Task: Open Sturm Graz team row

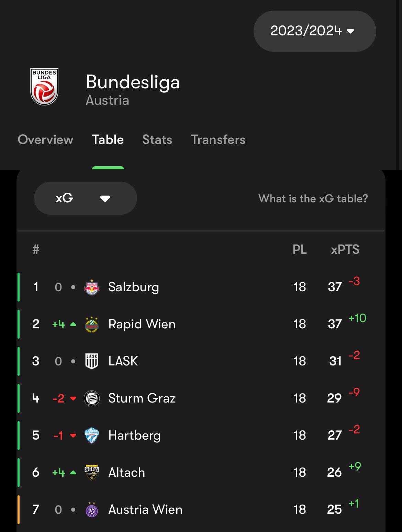Action: tap(201, 398)
